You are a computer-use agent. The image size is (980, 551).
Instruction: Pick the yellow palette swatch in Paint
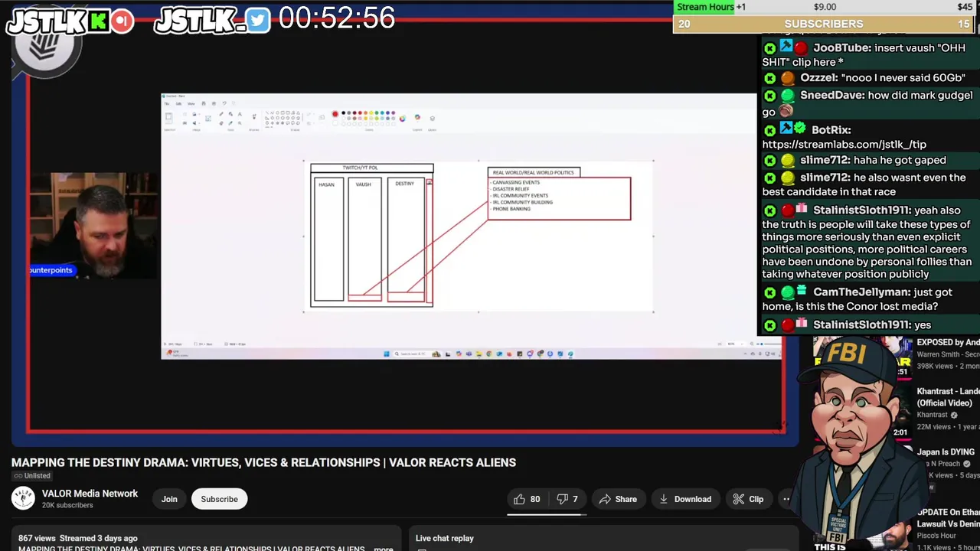[x=371, y=112]
